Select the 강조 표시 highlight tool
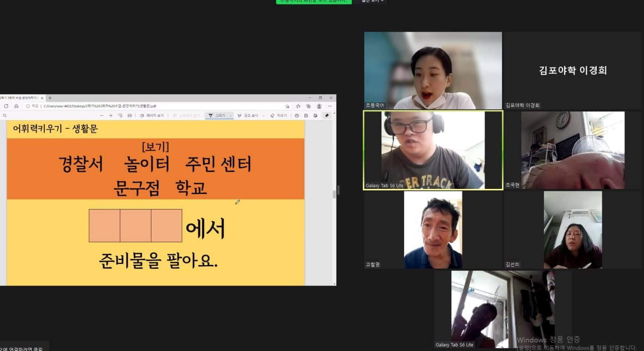The image size is (644, 351). tap(247, 115)
